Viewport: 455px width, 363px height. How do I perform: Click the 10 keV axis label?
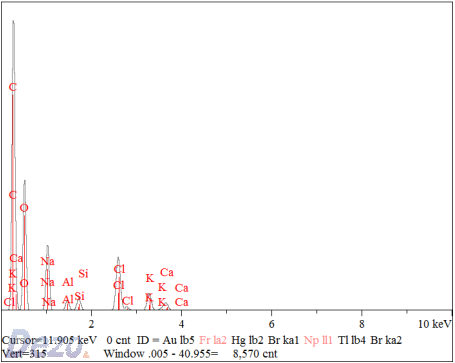[435, 324]
